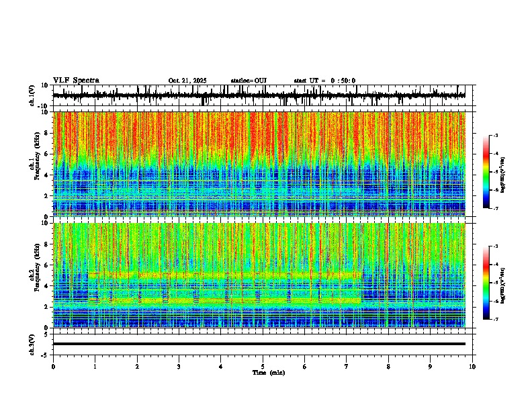Click the "VLF Spectra" title text
Viewport: 532px width, 411px height.
[x=76, y=80]
